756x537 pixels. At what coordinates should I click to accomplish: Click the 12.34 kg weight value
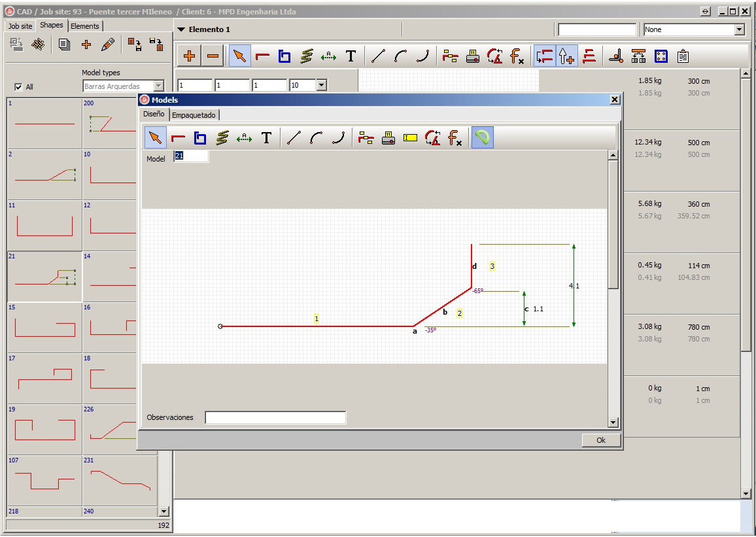click(x=647, y=142)
